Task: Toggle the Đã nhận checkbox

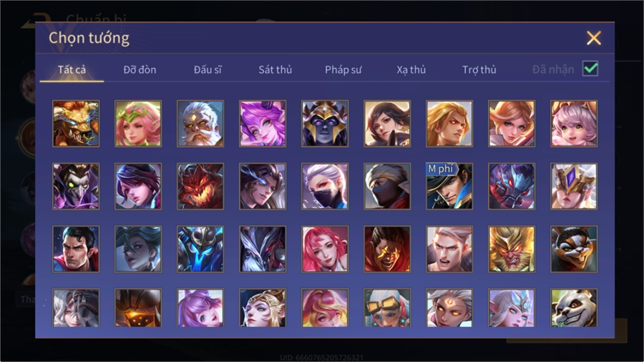Action: click(x=590, y=69)
